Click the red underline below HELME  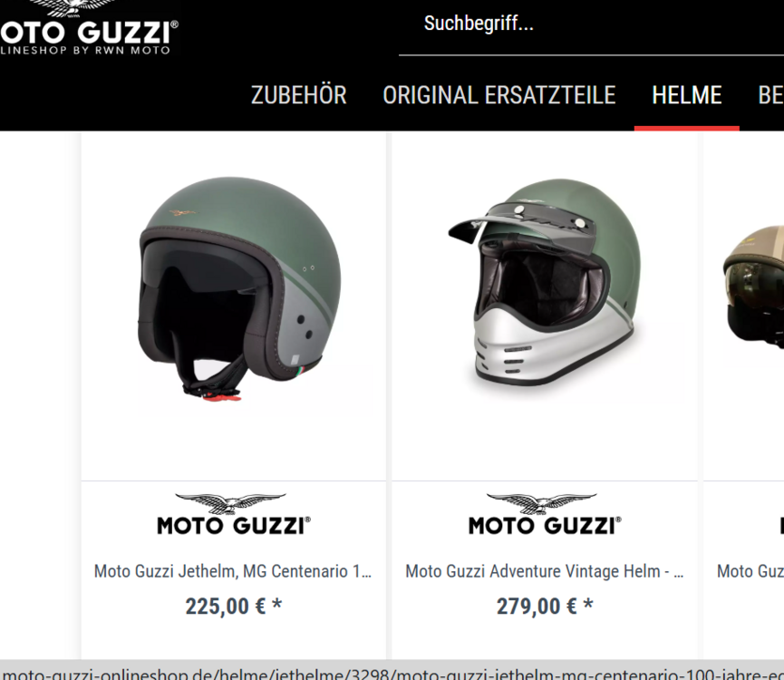click(686, 129)
